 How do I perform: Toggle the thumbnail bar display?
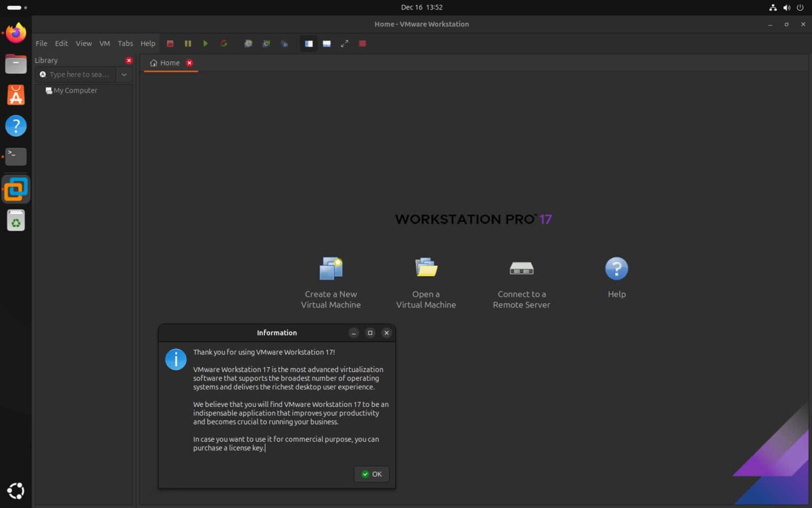327,43
